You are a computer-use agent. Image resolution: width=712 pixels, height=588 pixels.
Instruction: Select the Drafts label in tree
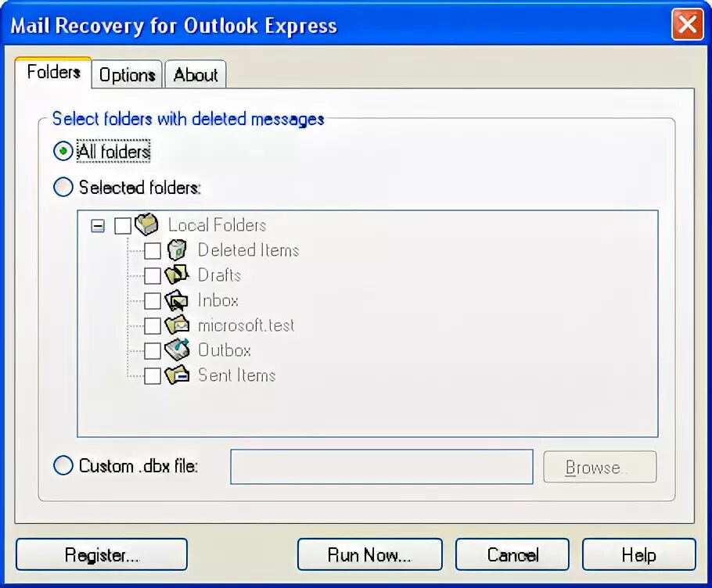click(219, 275)
